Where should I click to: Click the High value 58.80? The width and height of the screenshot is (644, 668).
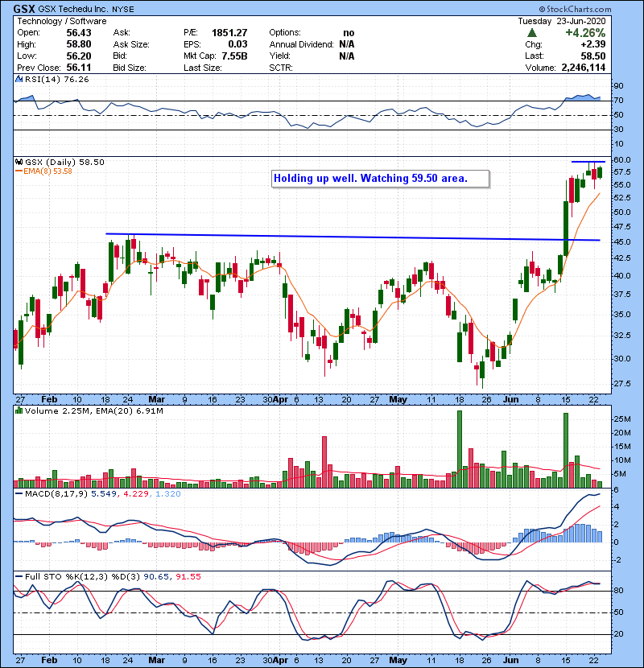(x=78, y=44)
